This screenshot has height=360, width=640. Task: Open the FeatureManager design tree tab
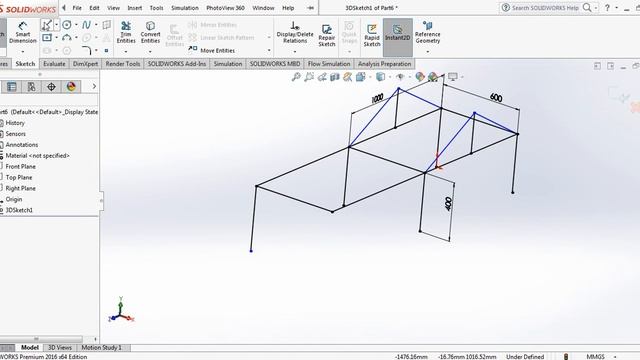(11, 87)
